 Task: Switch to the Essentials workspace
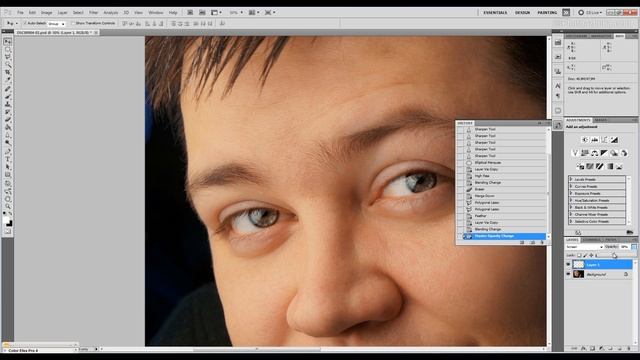(495, 13)
